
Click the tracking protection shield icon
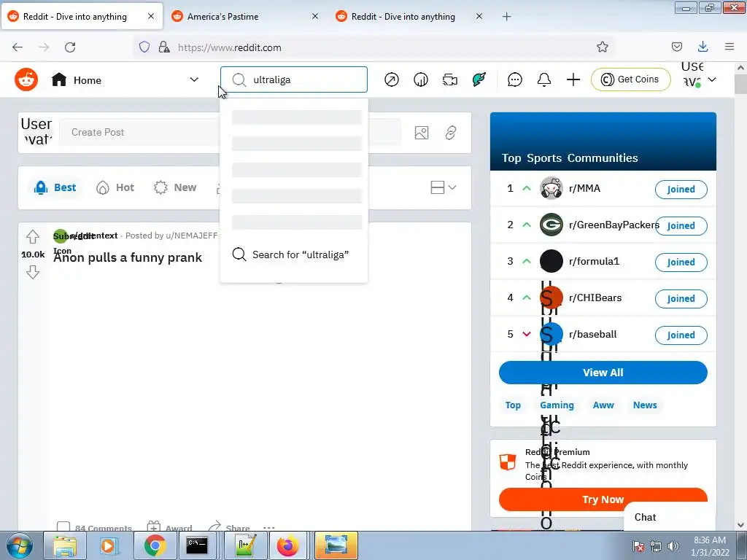coord(144,47)
